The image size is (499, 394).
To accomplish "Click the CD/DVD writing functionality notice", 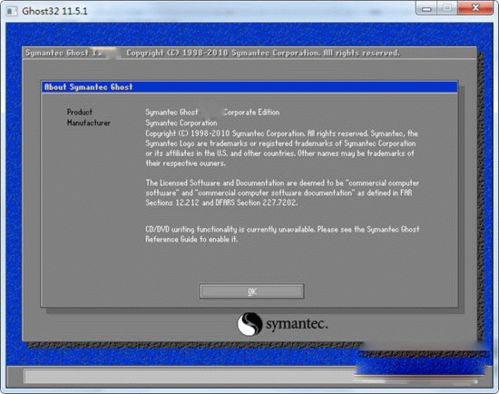I will tap(282, 229).
